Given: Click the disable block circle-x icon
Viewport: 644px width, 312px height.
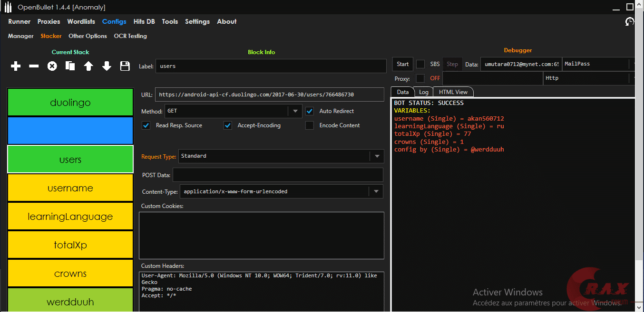Looking at the screenshot, I should pos(52,66).
